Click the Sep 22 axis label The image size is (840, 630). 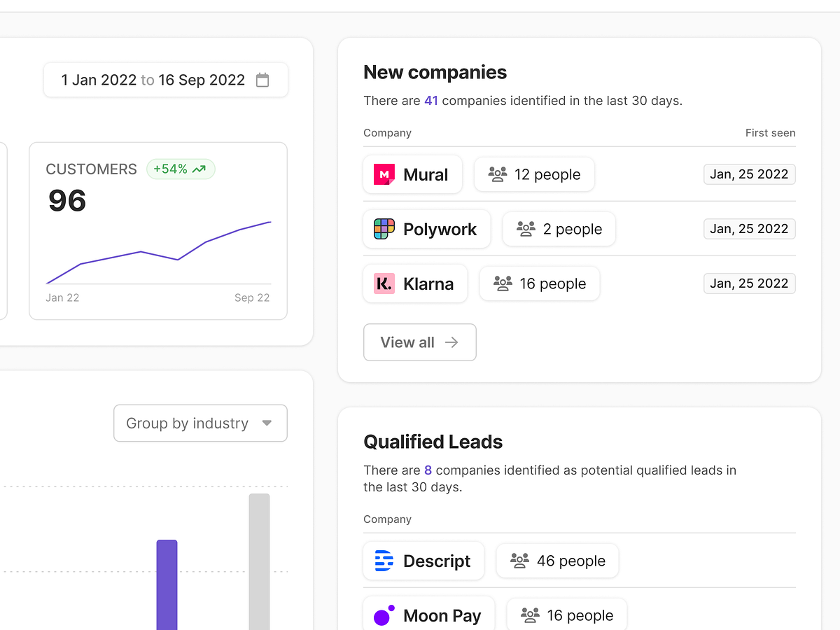pyautogui.click(x=252, y=297)
